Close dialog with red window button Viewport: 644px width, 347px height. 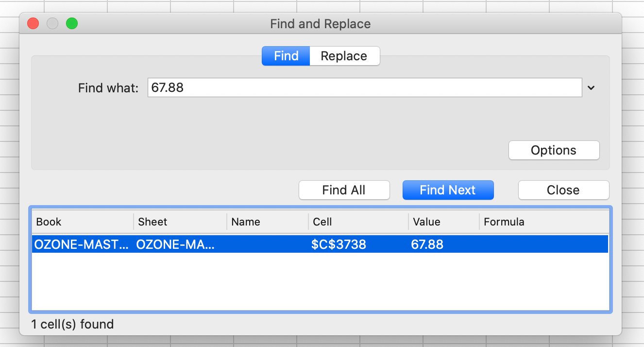point(33,23)
